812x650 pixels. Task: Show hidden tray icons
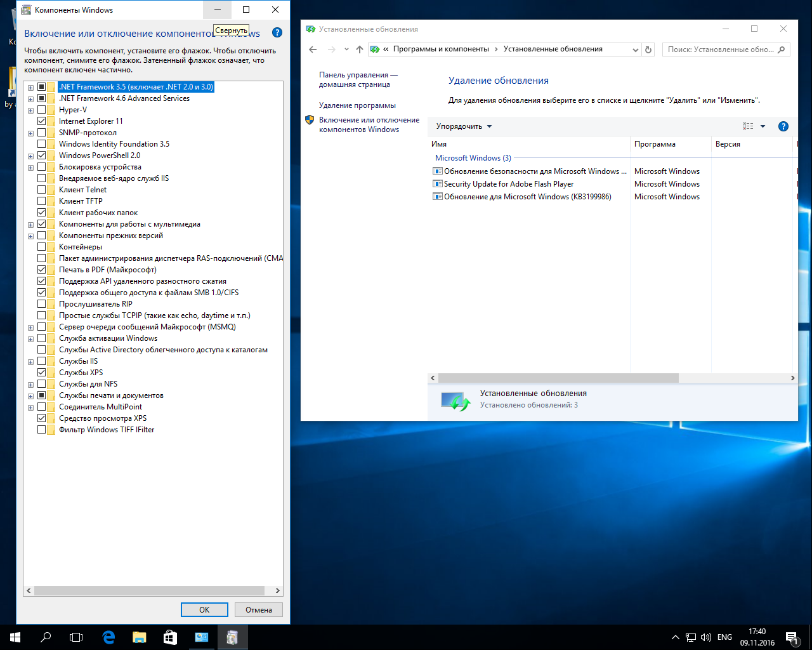pos(675,637)
